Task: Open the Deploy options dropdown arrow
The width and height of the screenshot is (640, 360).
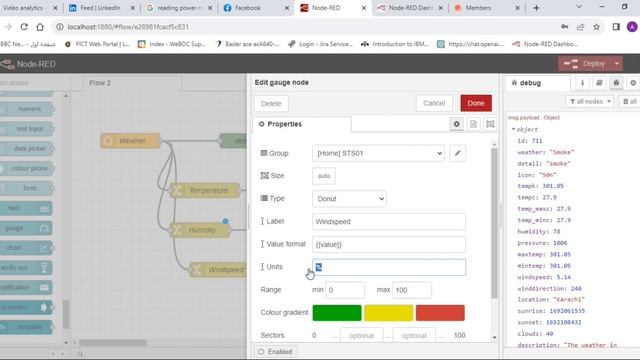Action: (617, 64)
